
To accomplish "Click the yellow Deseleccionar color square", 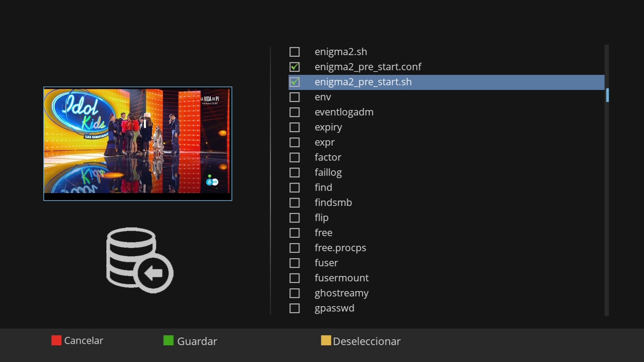I will coord(326,340).
